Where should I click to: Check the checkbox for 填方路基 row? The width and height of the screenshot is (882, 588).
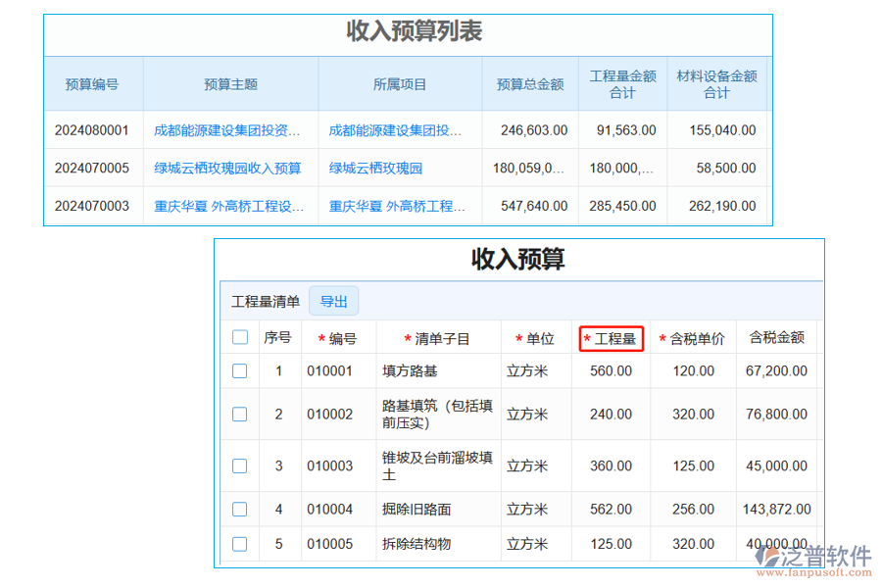[x=239, y=371]
